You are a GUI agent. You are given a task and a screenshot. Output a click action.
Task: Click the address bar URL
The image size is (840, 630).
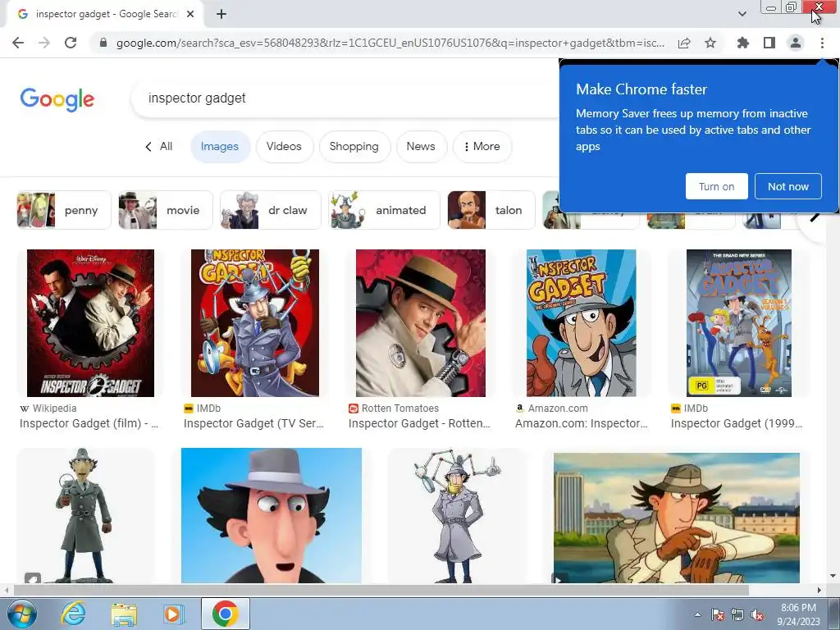point(390,43)
